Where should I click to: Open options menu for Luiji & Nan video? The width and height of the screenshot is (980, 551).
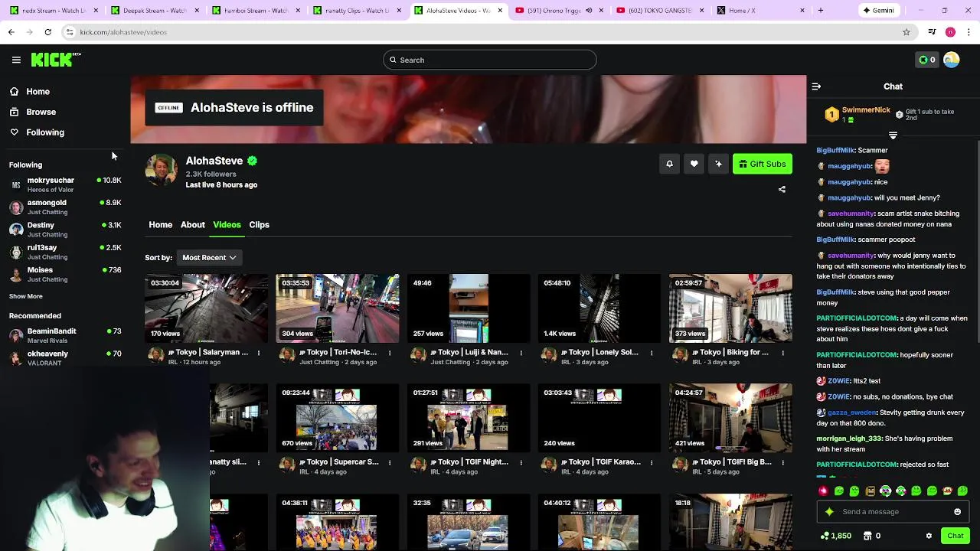pos(521,353)
